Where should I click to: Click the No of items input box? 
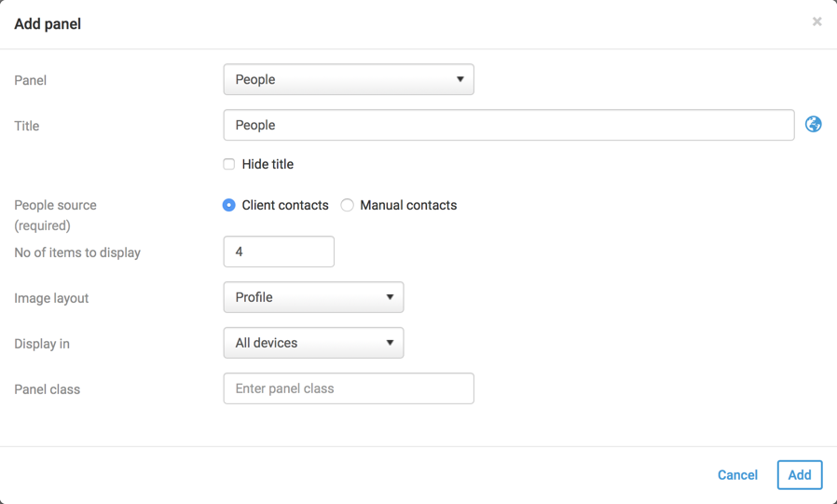279,252
